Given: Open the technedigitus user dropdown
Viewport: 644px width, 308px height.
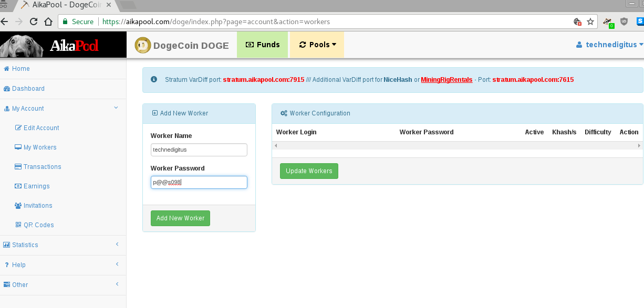Looking at the screenshot, I should [x=610, y=45].
